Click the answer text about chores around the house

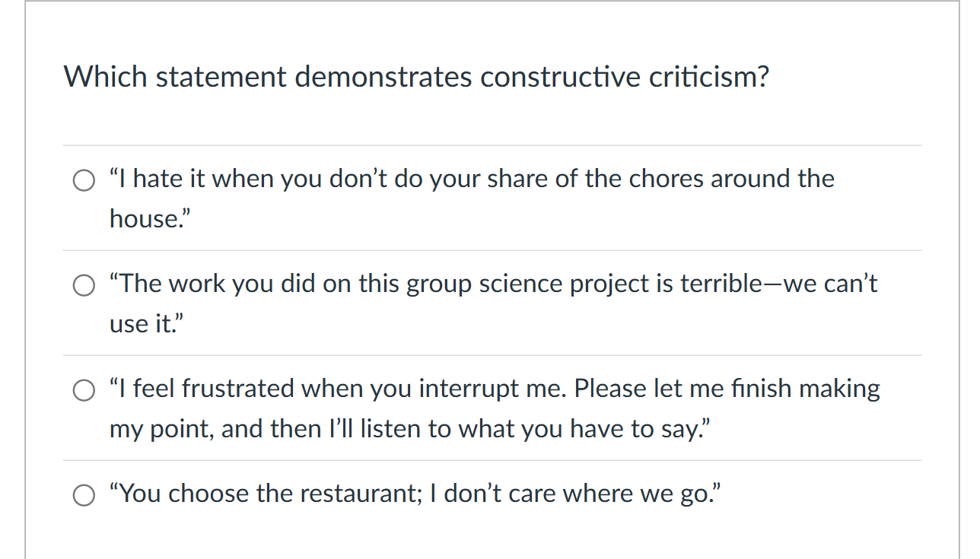tap(472, 179)
